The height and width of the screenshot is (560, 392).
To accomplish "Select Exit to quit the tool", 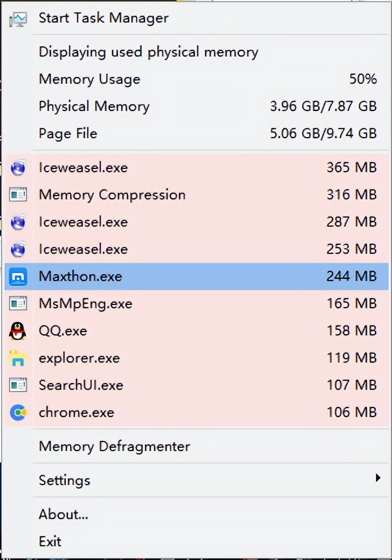I will click(50, 542).
